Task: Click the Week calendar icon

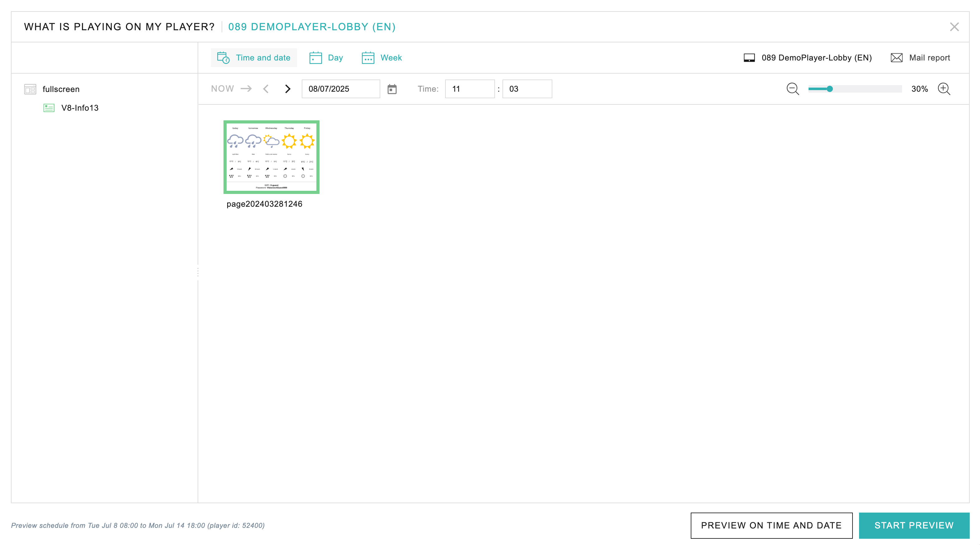Action: 368,57
